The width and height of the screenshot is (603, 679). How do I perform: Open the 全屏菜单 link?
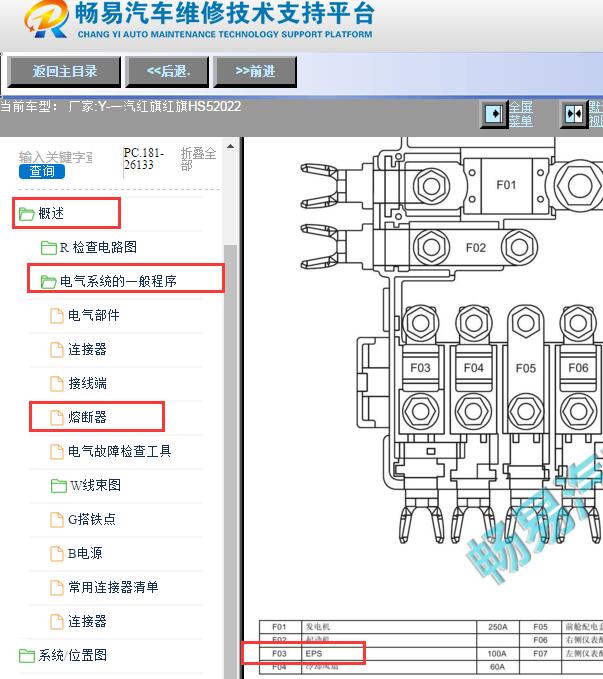coord(520,114)
